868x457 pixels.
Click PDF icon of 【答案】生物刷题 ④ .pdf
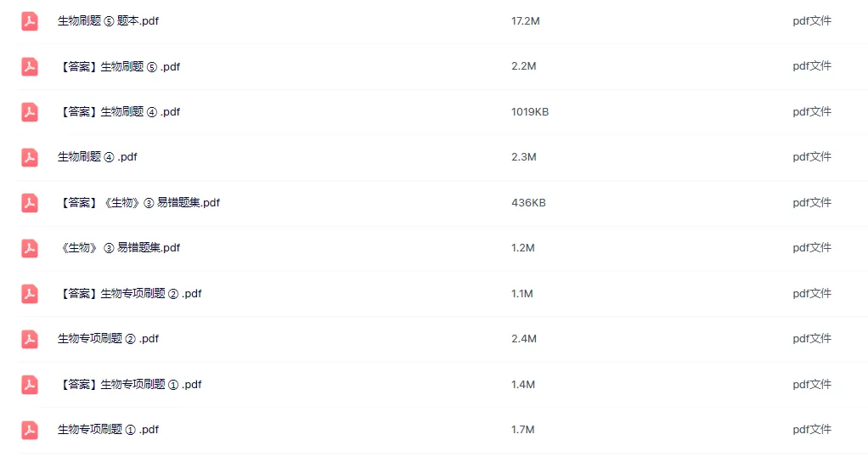(x=30, y=112)
